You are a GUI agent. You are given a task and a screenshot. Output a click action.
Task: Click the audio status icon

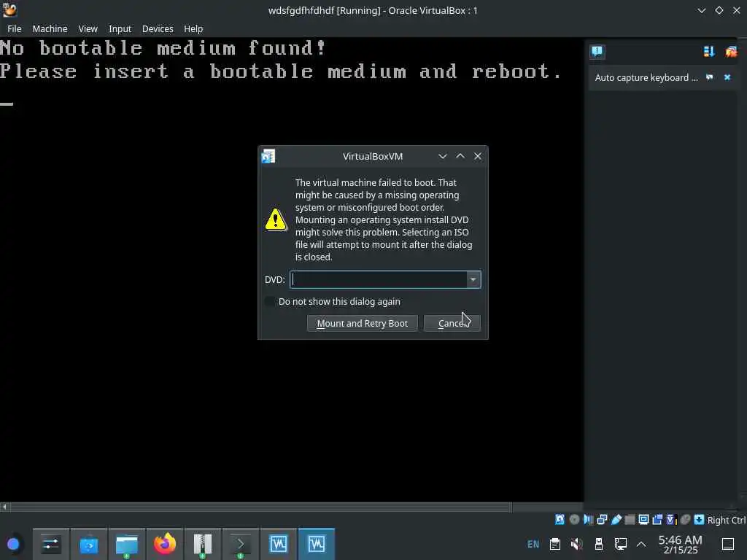pyautogui.click(x=589, y=519)
